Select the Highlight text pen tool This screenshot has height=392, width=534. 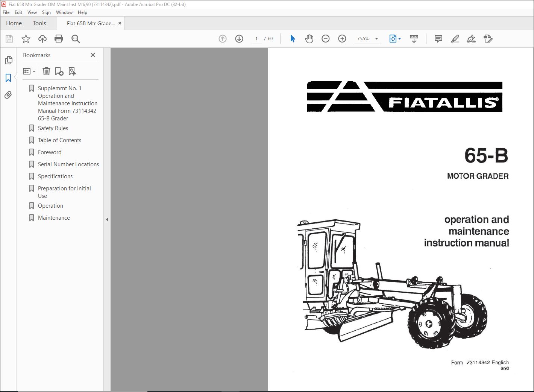(x=455, y=39)
